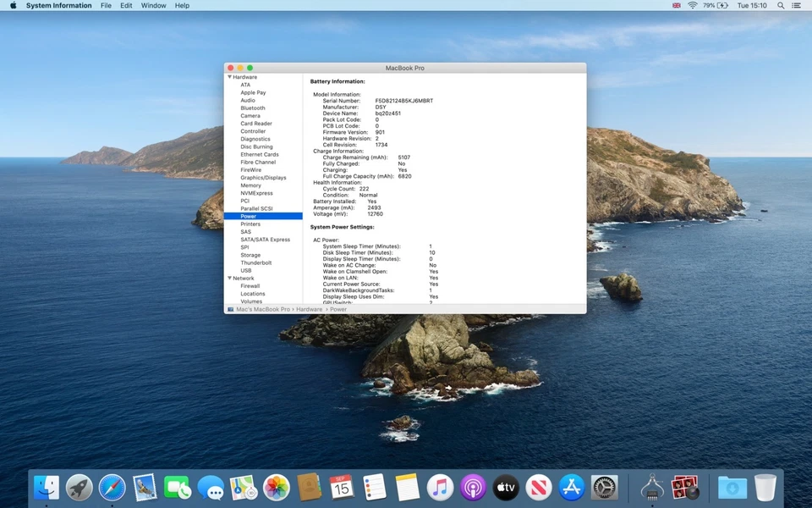Image resolution: width=812 pixels, height=508 pixels.
Task: Open Finder from the Dock
Action: pos(47,488)
